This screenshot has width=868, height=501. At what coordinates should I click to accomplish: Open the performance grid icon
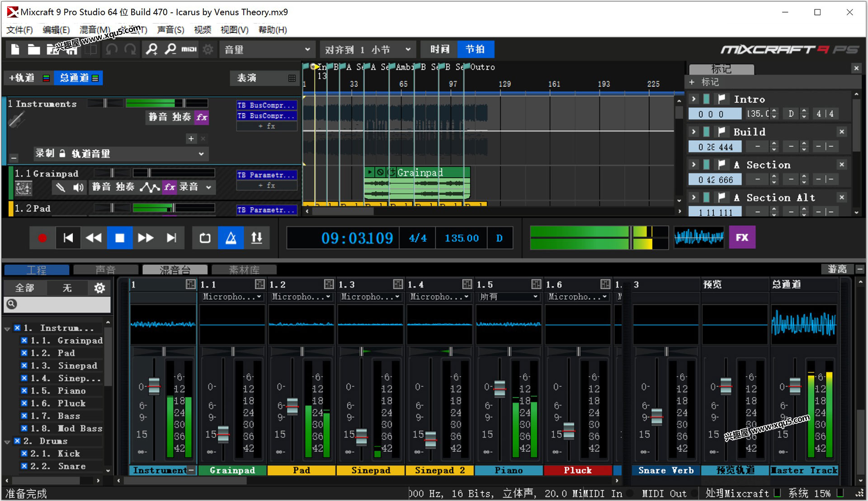(292, 78)
